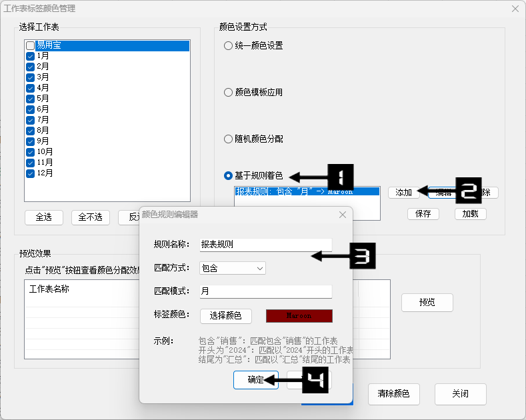Close the 工作表标签颜色管理 window
The width and height of the screenshot is (526, 420).
click(515, 9)
